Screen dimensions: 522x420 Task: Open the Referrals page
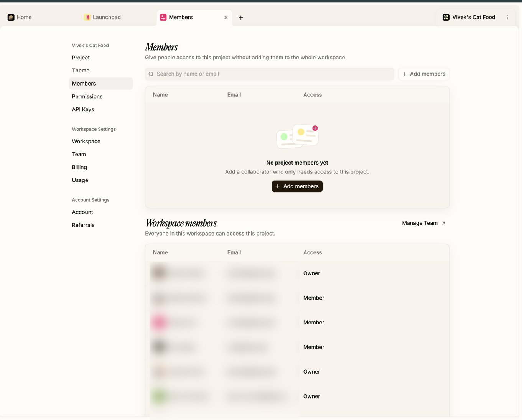pos(101,225)
